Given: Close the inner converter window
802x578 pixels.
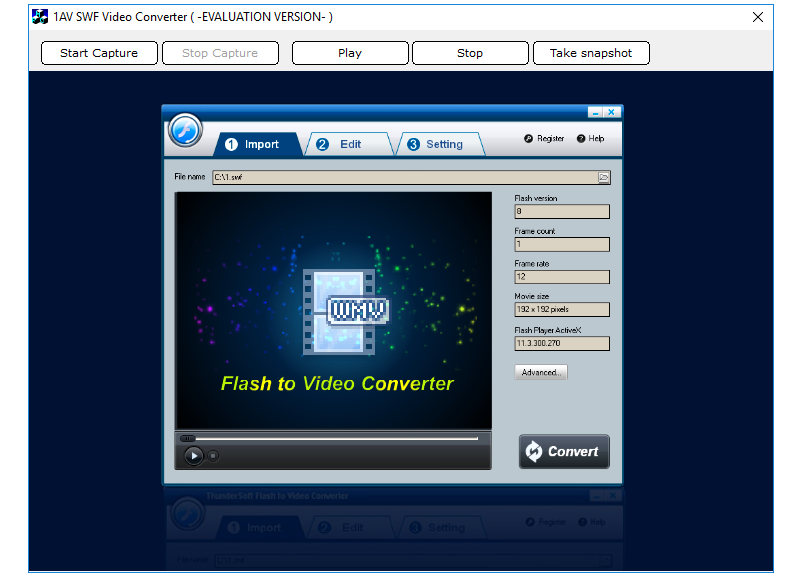Looking at the screenshot, I should point(611,113).
